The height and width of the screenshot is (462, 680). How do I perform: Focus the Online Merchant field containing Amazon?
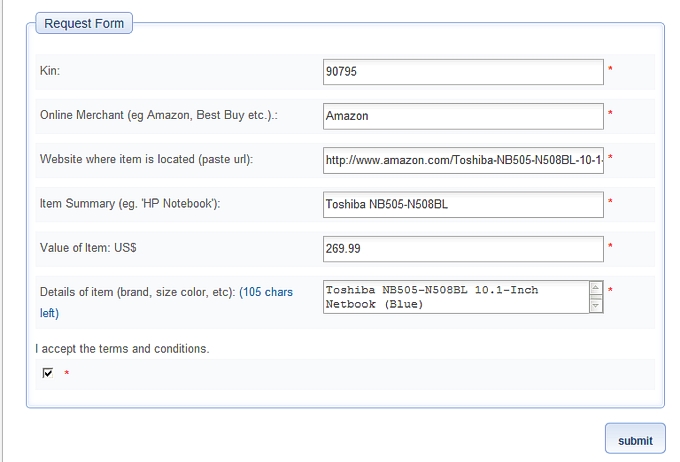point(463,116)
